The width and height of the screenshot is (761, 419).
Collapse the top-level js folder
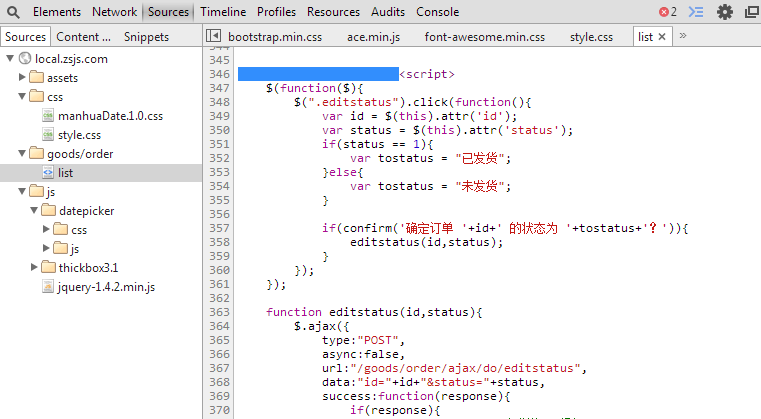[22, 191]
